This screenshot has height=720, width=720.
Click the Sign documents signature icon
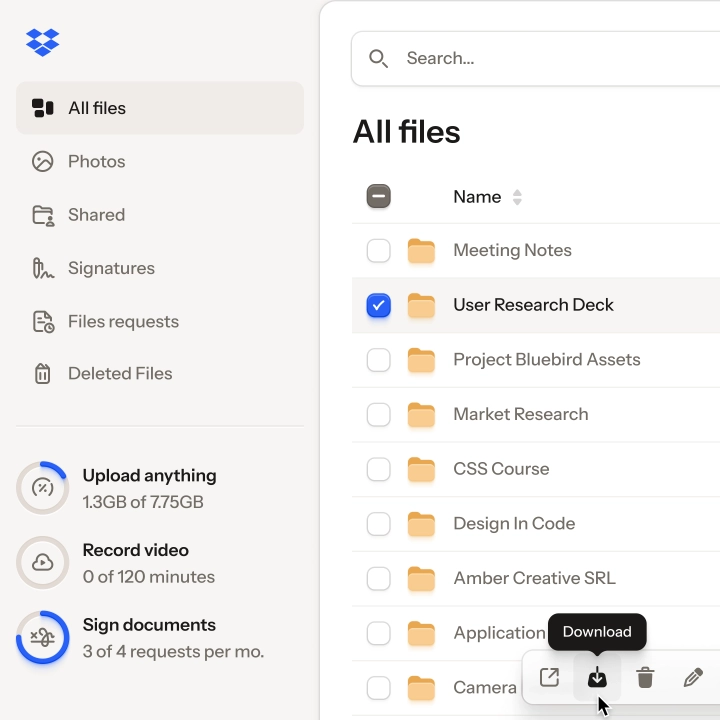pos(43,637)
